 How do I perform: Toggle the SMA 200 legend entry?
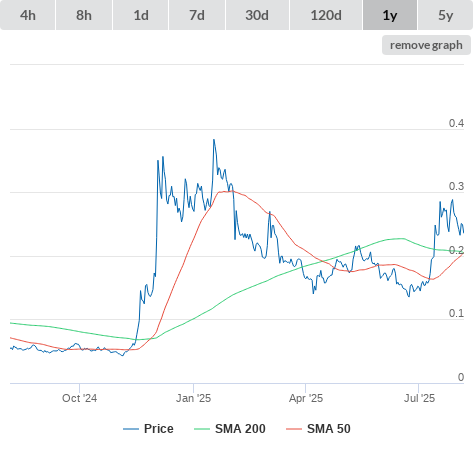230,429
